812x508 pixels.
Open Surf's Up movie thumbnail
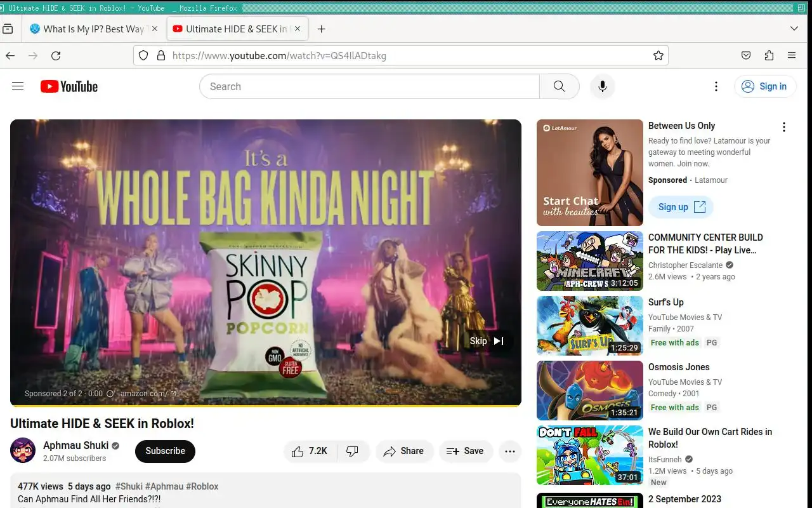[590, 326]
